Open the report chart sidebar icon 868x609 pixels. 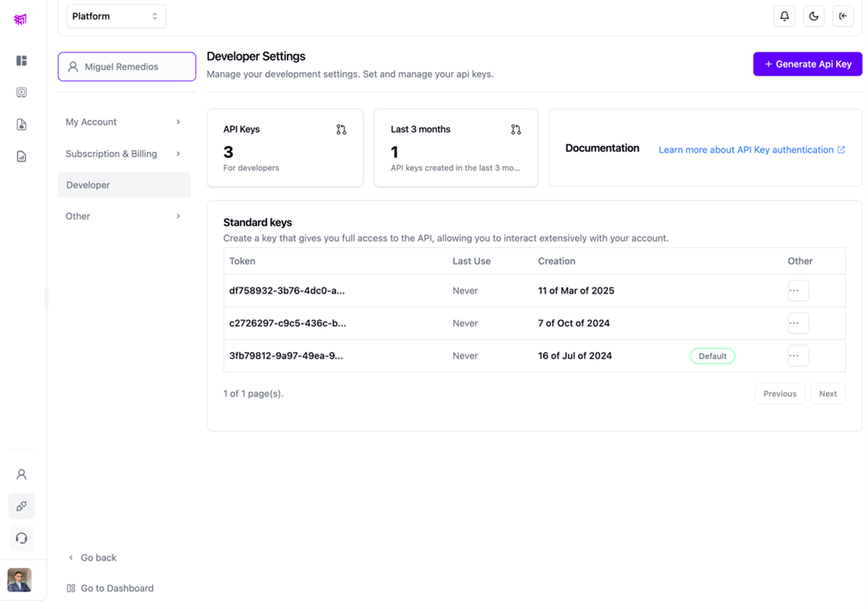[21, 156]
